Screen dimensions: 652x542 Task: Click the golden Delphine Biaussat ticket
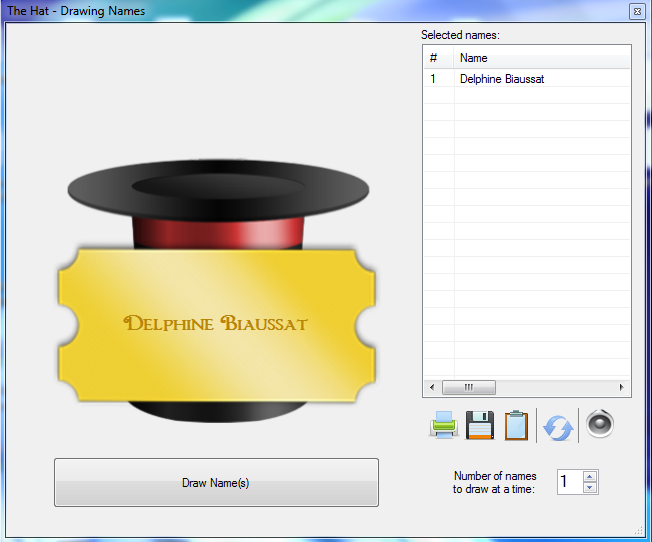(216, 325)
